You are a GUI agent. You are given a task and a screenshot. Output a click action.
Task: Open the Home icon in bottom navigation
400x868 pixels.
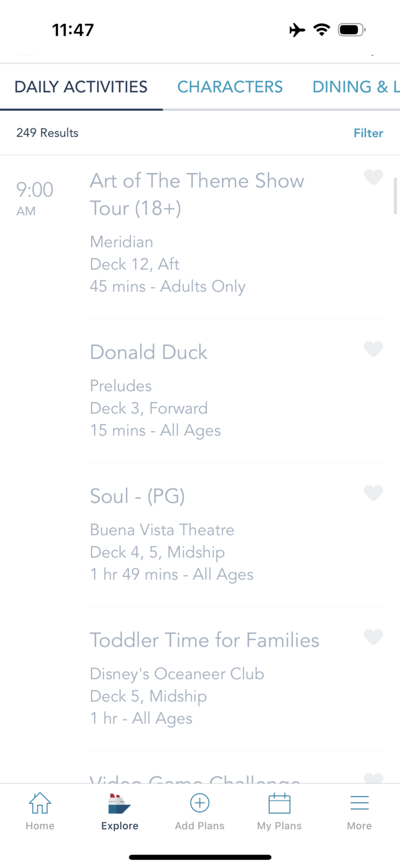pyautogui.click(x=40, y=803)
